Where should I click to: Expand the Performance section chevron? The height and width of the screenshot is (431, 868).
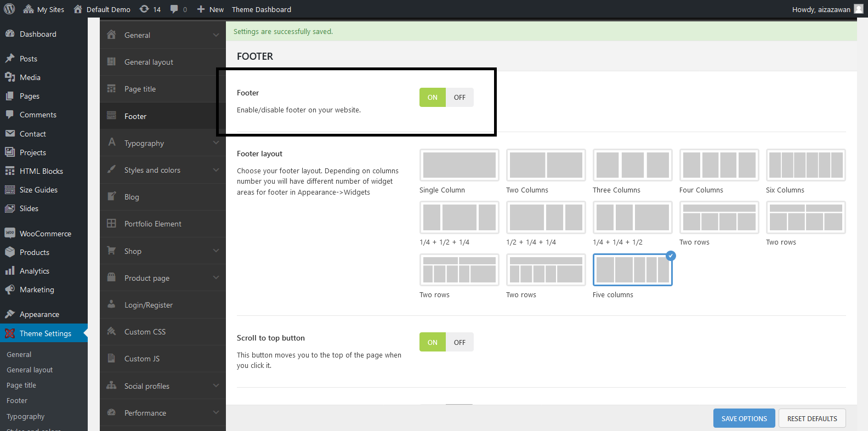[x=216, y=413]
